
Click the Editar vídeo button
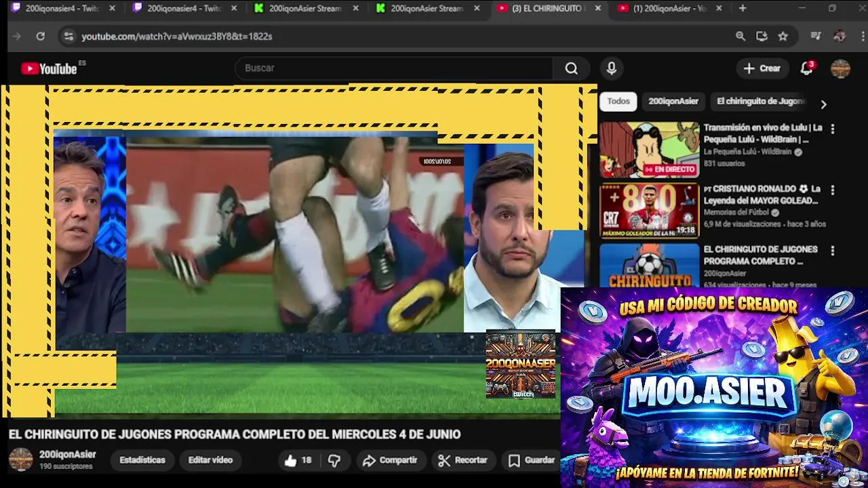coord(210,460)
